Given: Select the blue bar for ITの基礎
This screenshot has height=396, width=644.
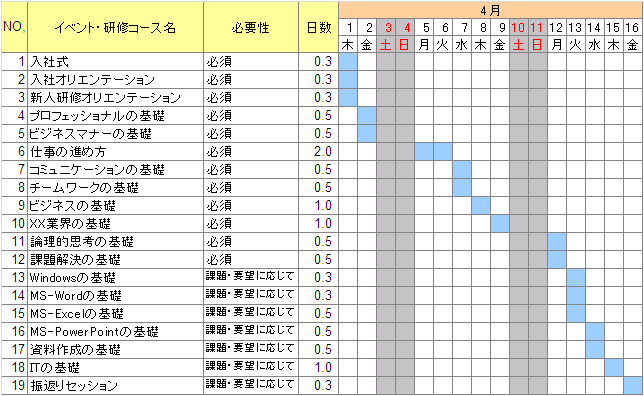Looking at the screenshot, I should (x=614, y=367).
